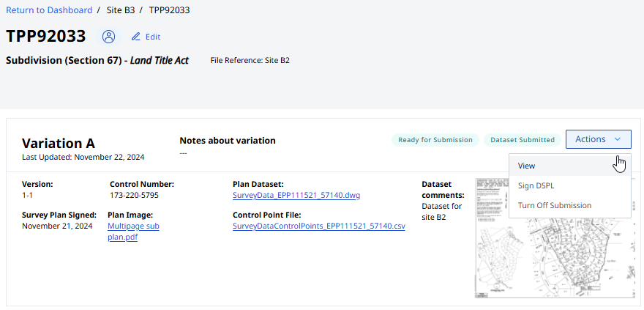The height and width of the screenshot is (310, 644).
Task: Select Turn Off Submission menu item
Action: click(554, 205)
